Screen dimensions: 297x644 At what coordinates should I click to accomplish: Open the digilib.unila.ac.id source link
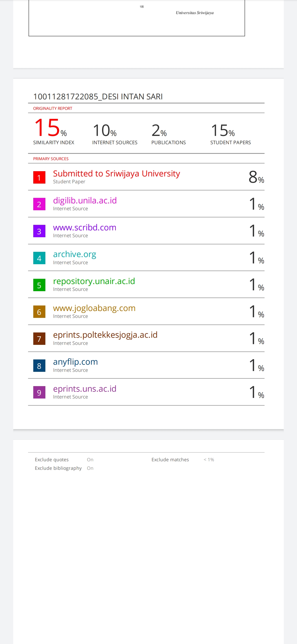click(x=85, y=201)
